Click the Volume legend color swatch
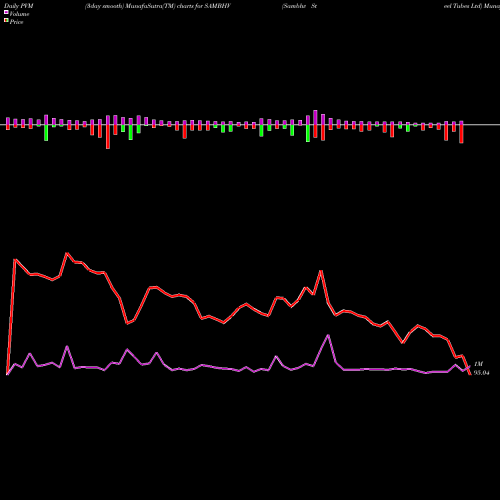 click(x=6, y=12)
